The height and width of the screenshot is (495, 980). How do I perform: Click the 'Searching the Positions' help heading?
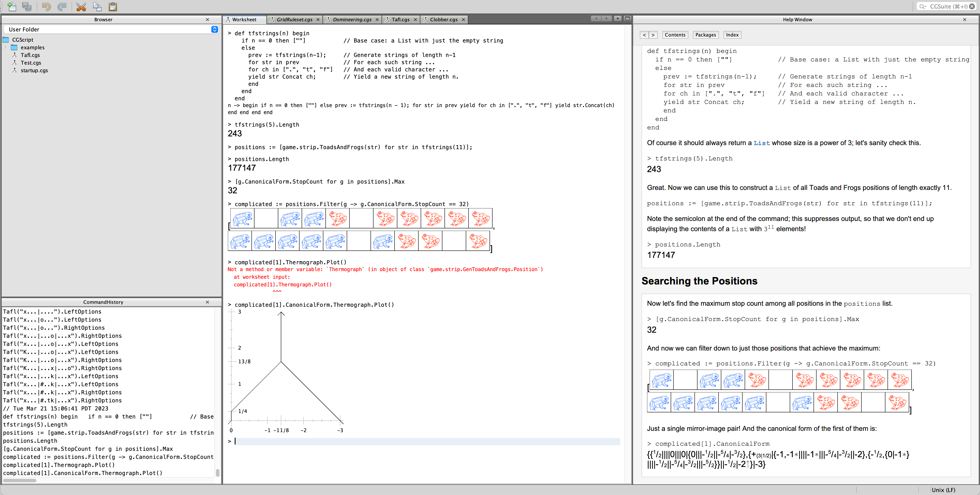point(699,281)
